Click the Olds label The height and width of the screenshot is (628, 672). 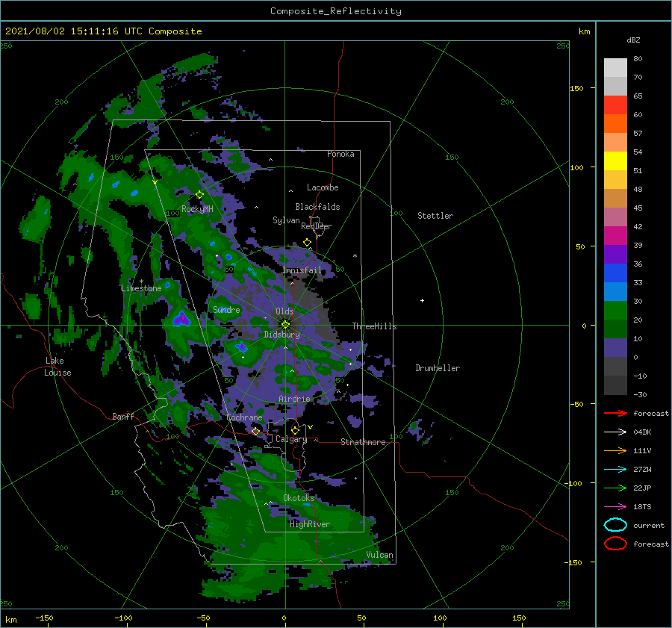[284, 311]
